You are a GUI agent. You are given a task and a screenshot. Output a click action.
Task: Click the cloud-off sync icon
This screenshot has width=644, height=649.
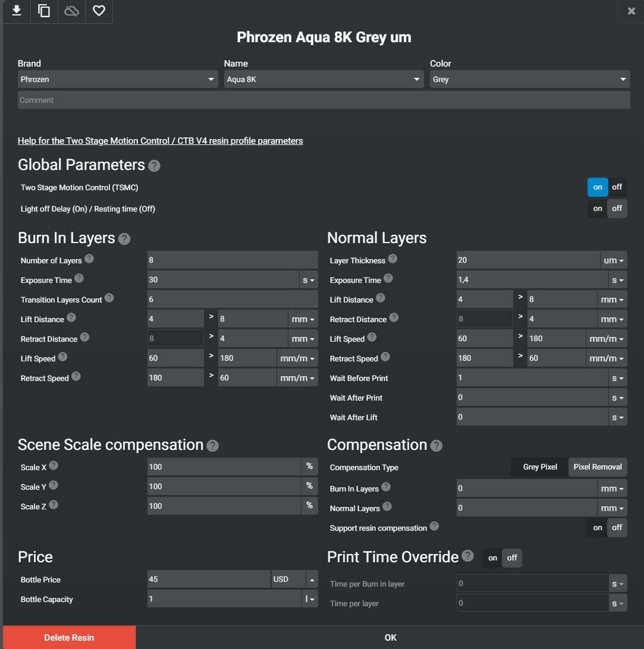(71, 11)
